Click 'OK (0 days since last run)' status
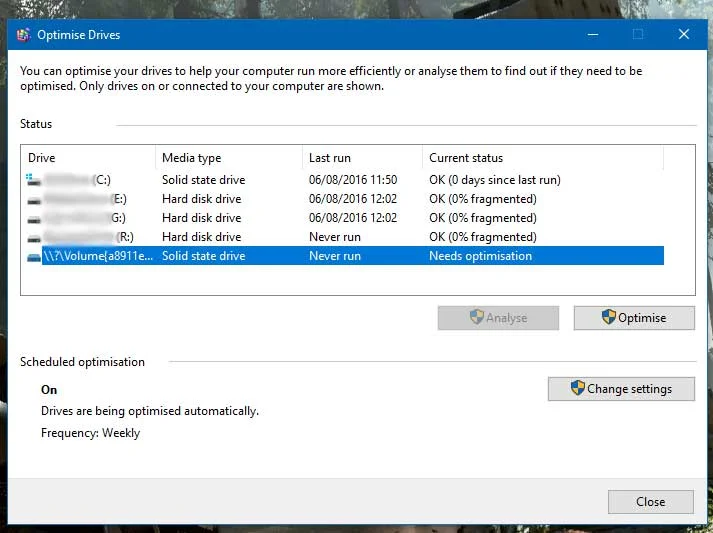Screen dimensions: 713x533 click(495, 180)
